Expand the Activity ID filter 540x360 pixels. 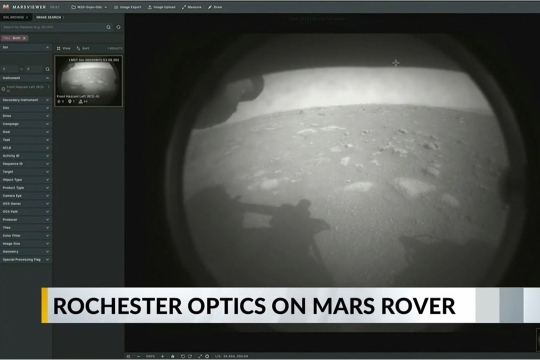pyautogui.click(x=26, y=156)
